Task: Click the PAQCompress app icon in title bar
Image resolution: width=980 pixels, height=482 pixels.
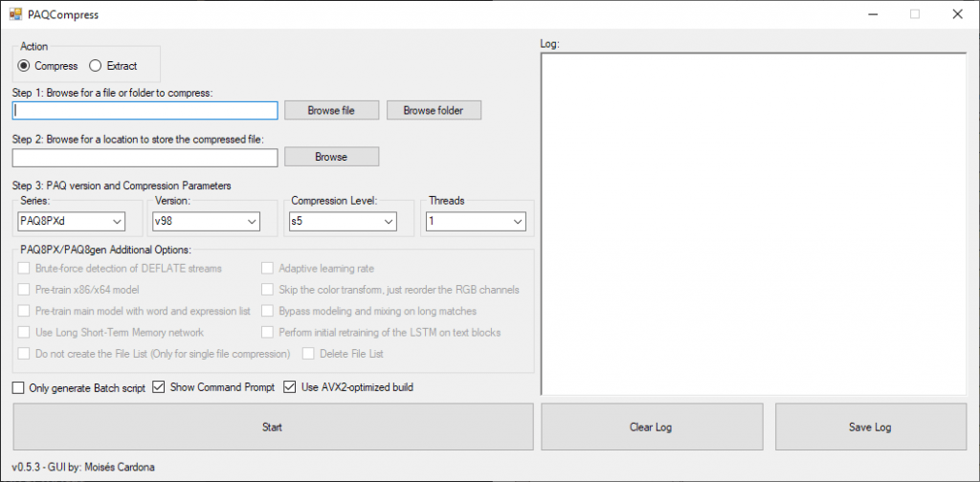Action: tap(15, 14)
